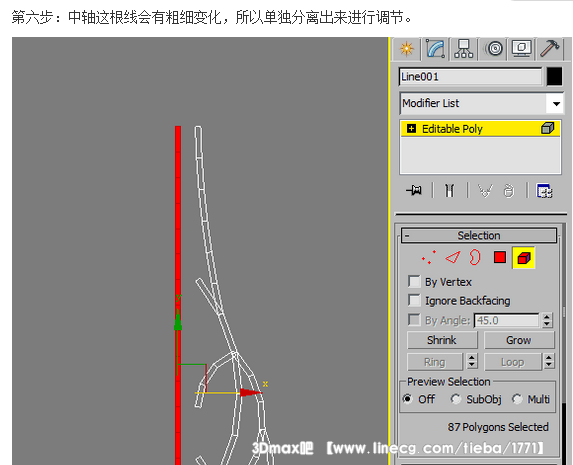Select Edge sub-object level icon
Image resolution: width=573 pixels, height=465 pixels.
click(452, 257)
